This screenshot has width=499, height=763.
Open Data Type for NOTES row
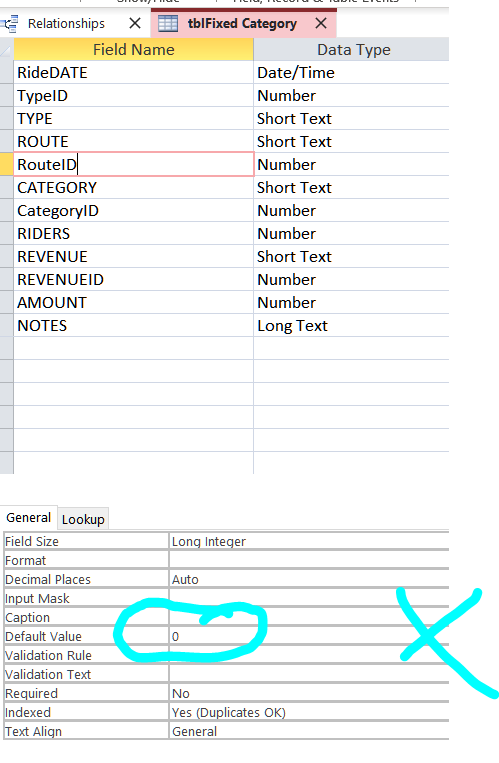[x=351, y=326]
